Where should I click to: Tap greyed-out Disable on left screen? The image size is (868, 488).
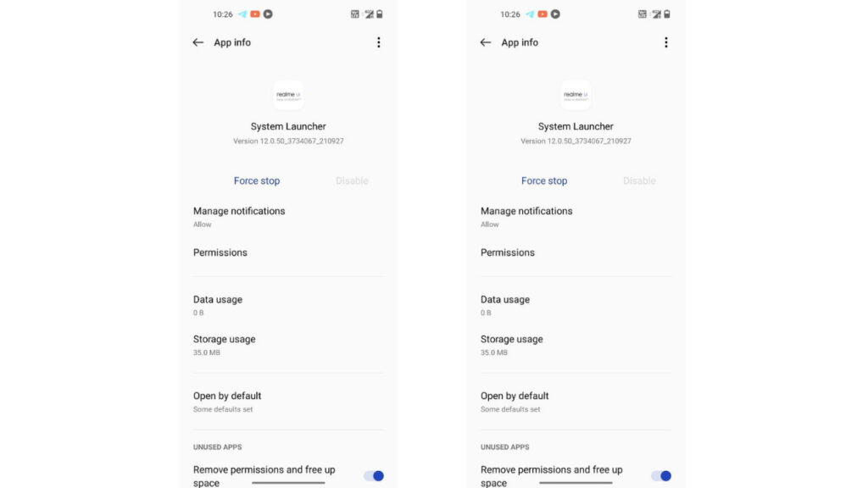352,181
